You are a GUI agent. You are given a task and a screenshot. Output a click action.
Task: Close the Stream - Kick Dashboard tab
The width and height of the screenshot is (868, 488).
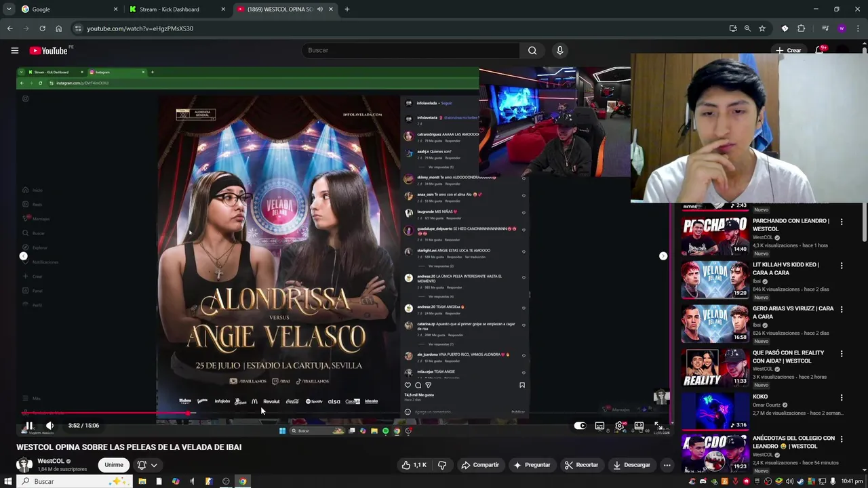coord(223,9)
